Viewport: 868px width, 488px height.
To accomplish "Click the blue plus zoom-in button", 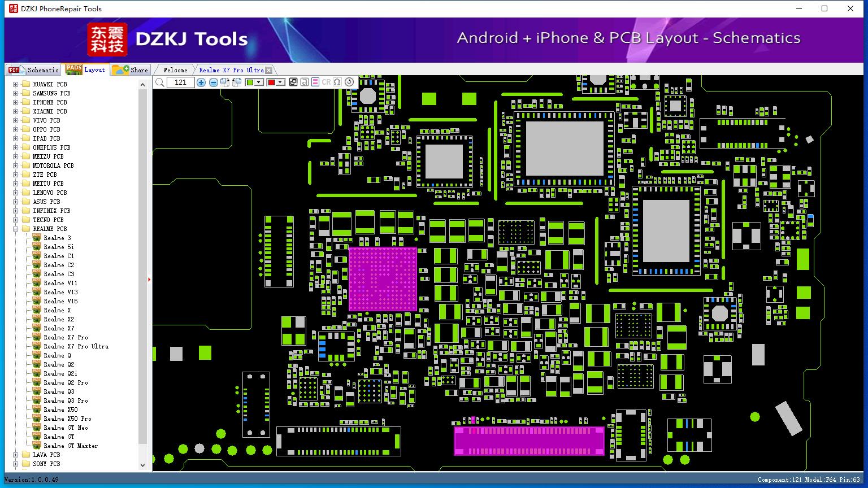I will click(201, 82).
